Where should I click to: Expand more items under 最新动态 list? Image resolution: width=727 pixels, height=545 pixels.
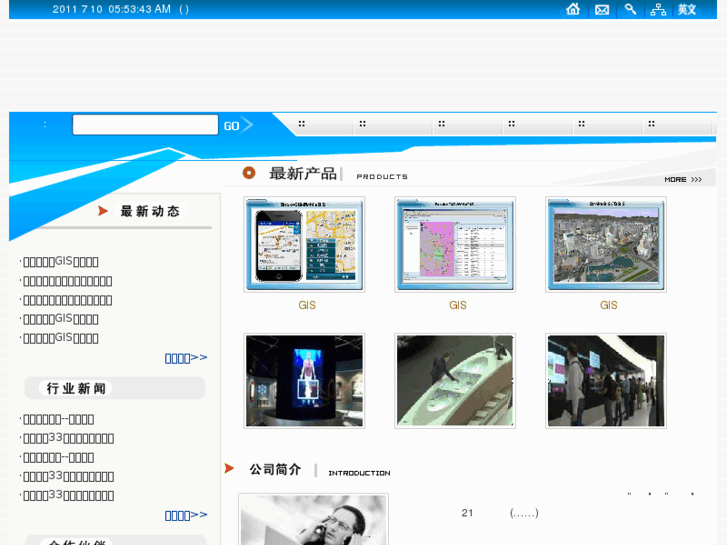pos(186,358)
